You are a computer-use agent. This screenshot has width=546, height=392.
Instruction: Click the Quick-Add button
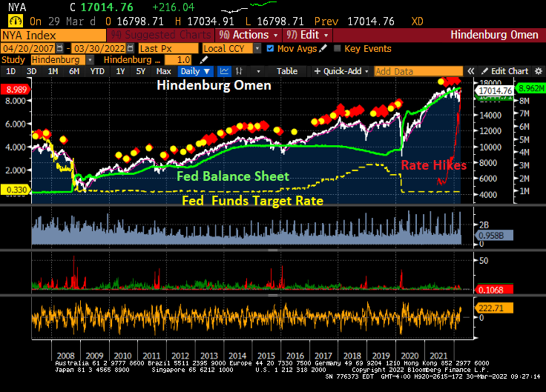[342, 71]
